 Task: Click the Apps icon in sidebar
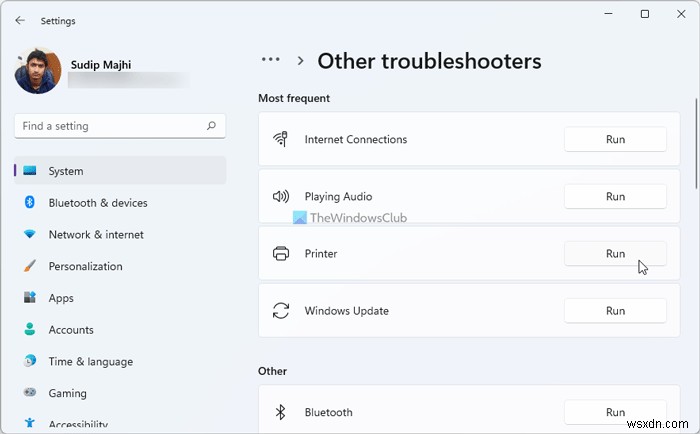click(x=29, y=298)
